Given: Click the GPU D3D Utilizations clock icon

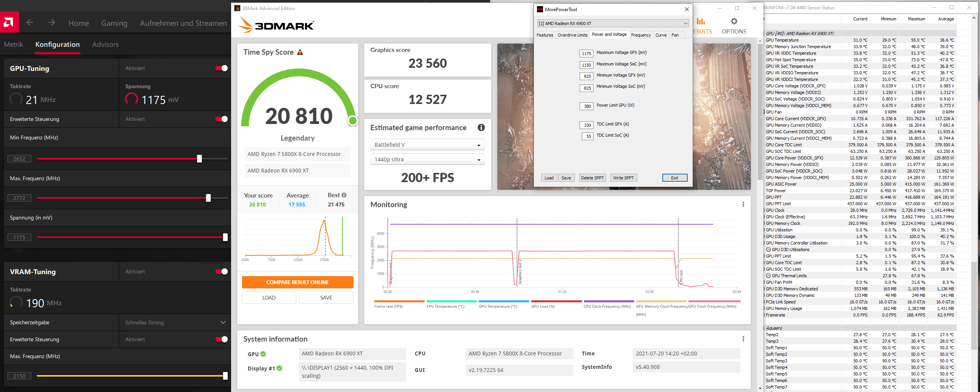Looking at the screenshot, I should click(768, 250).
